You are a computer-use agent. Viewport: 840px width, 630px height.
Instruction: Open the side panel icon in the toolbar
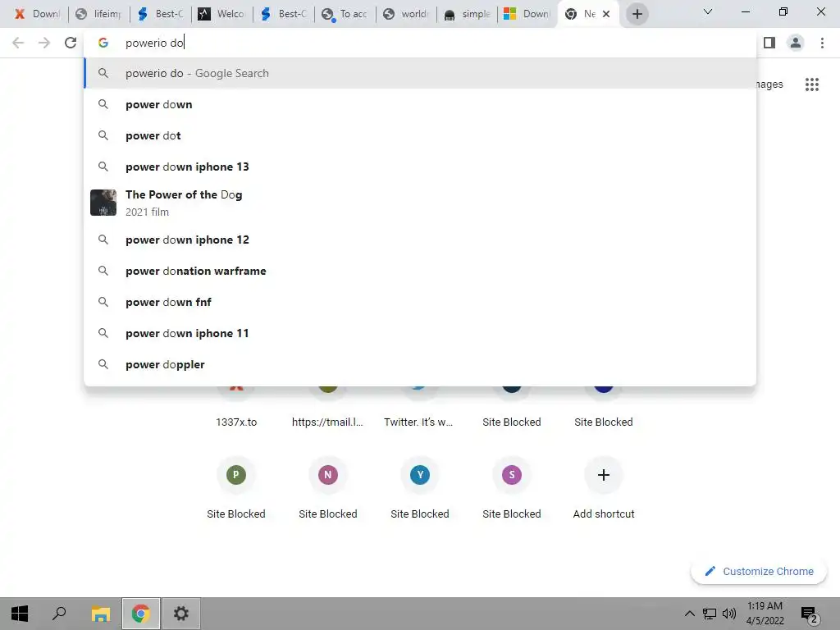point(769,43)
